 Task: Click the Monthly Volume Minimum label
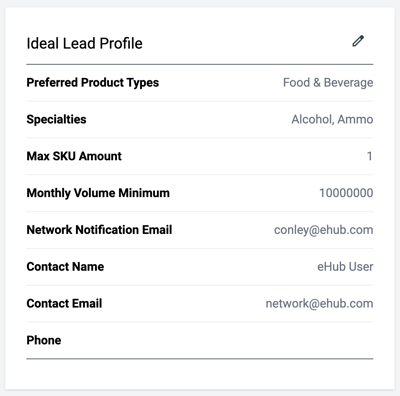[x=98, y=193]
